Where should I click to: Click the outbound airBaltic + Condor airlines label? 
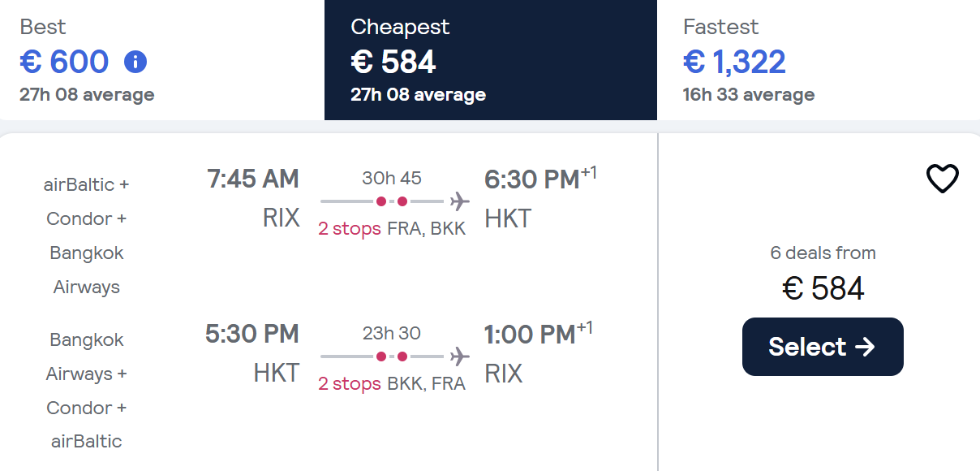(x=86, y=235)
